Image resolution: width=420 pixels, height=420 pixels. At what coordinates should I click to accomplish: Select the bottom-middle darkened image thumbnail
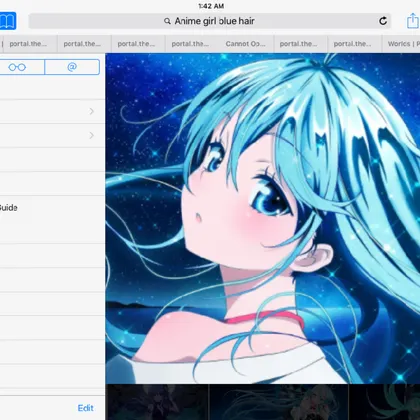coord(279,402)
